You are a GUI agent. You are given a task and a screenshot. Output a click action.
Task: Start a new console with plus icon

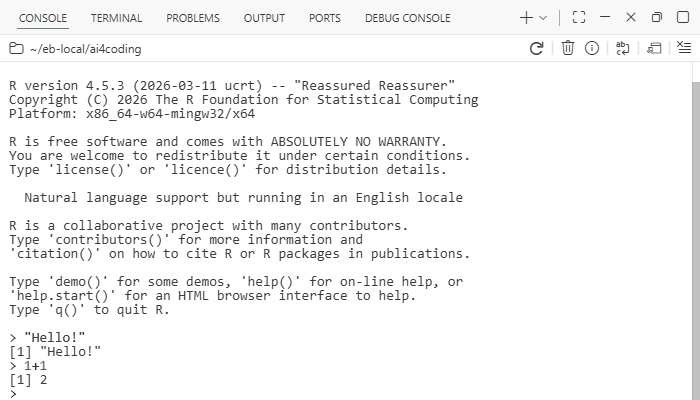(526, 18)
